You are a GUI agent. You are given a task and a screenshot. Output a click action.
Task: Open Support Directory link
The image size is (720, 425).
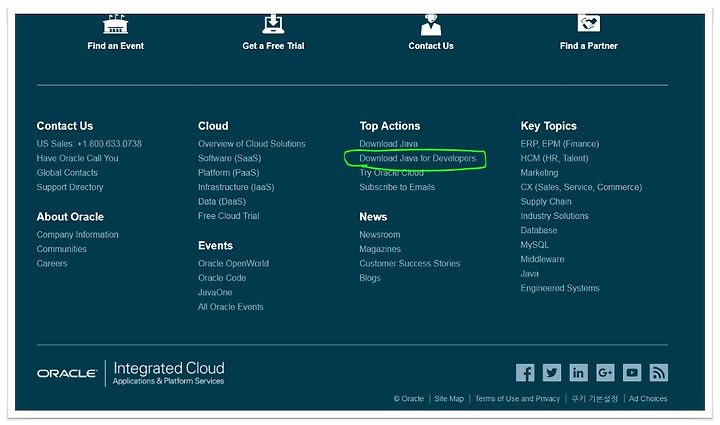click(x=70, y=187)
